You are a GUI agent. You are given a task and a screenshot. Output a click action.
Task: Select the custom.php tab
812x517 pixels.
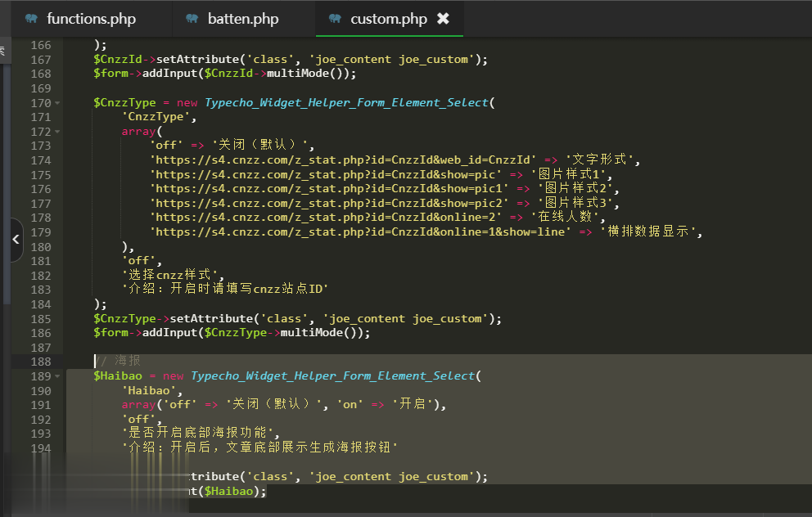point(388,19)
